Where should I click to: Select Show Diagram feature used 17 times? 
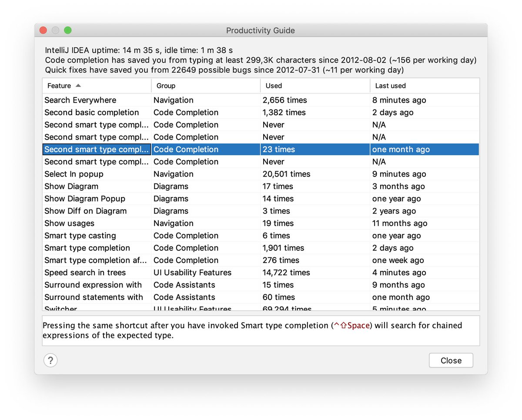97,186
